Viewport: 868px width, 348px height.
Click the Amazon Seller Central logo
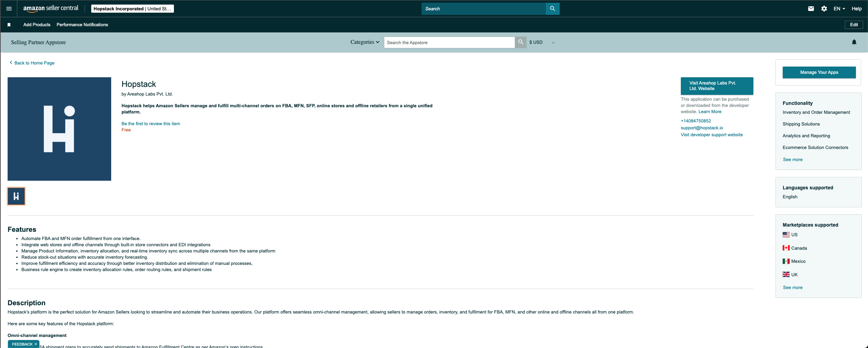point(51,9)
